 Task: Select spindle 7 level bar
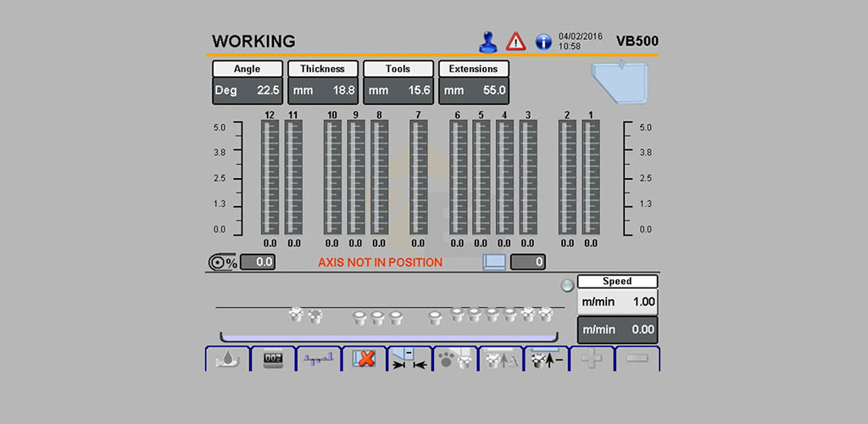pos(419,177)
